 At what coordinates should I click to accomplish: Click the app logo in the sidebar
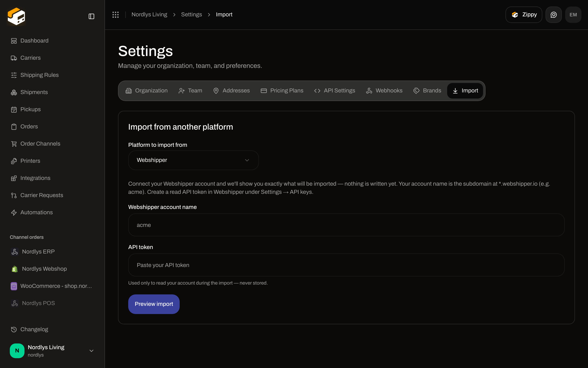pos(16,16)
